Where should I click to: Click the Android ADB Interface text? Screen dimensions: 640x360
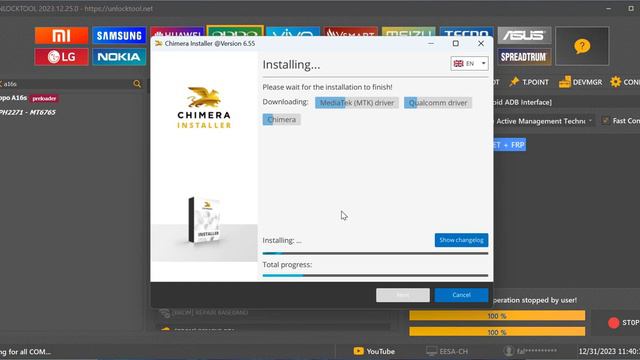(523, 102)
